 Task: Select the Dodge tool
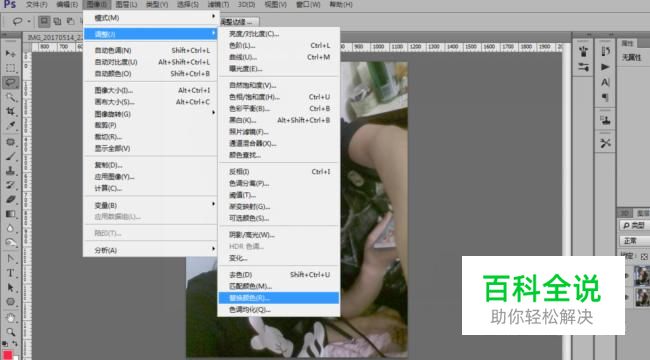coord(10,243)
